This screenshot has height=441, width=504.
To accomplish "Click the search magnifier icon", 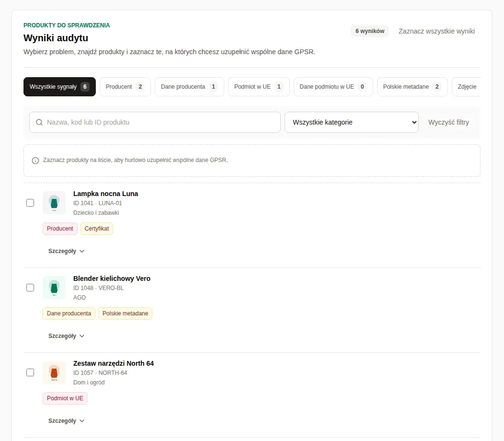I will pos(39,122).
